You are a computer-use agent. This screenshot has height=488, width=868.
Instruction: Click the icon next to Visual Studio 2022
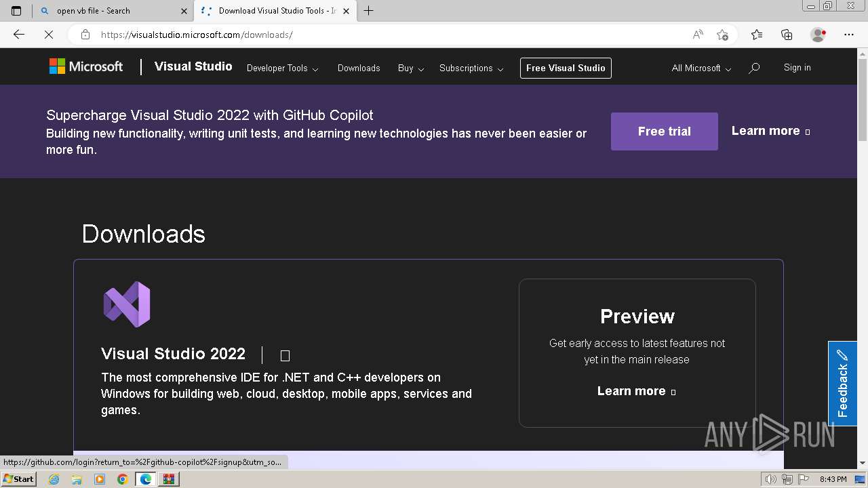coord(285,356)
